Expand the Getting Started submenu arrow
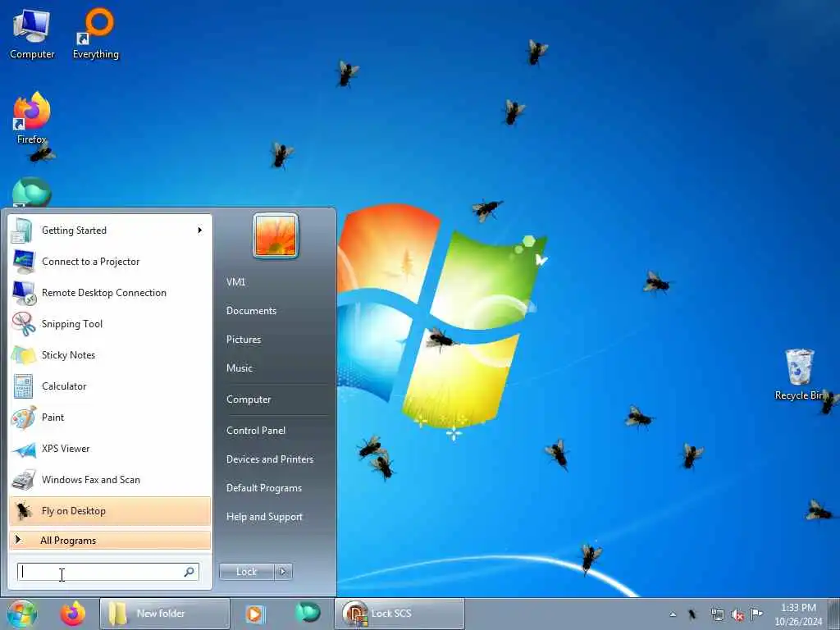Image resolution: width=840 pixels, height=630 pixels. [x=200, y=231]
